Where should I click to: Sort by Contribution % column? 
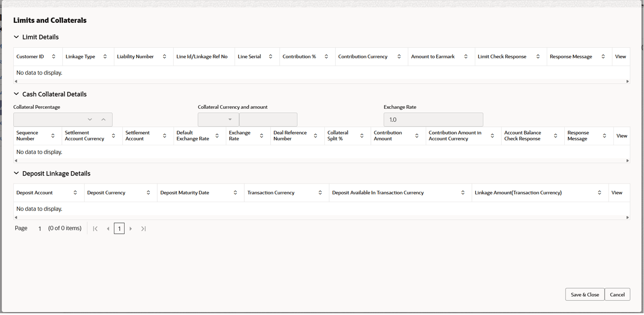coord(327,57)
